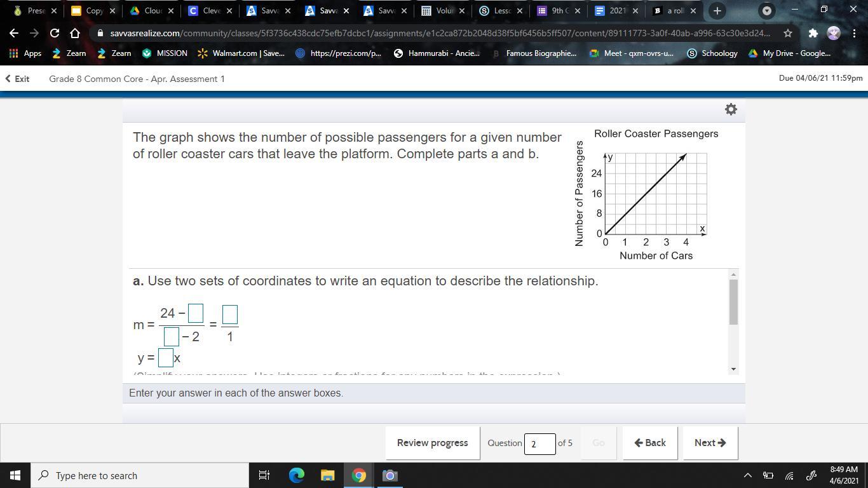Image resolution: width=868 pixels, height=488 pixels.
Task: Bookmark this page with the star icon
Action: coord(788,33)
